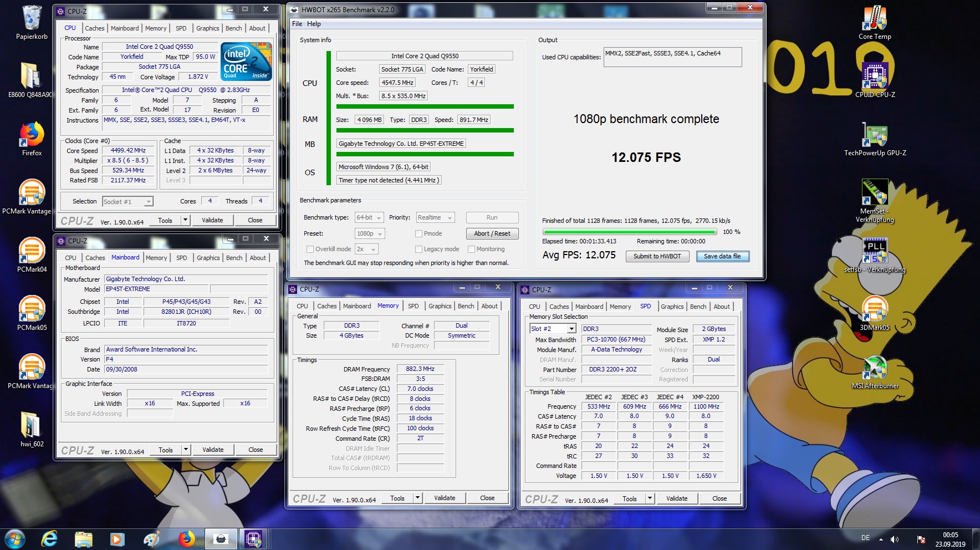Image resolution: width=980 pixels, height=550 pixels.
Task: Expand Tools arrow in Mainboard CPU-Z window
Action: [186, 450]
